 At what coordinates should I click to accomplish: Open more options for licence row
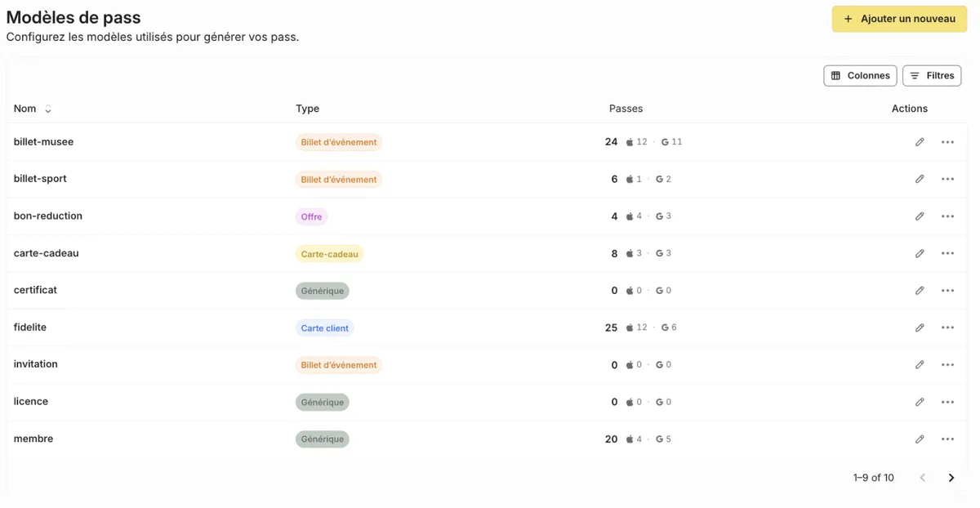[947, 402]
